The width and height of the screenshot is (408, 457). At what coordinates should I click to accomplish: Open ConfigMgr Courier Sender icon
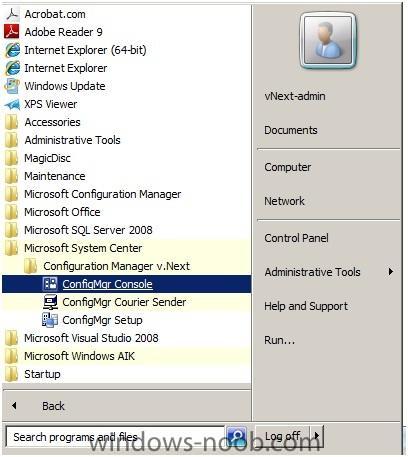click(50, 302)
